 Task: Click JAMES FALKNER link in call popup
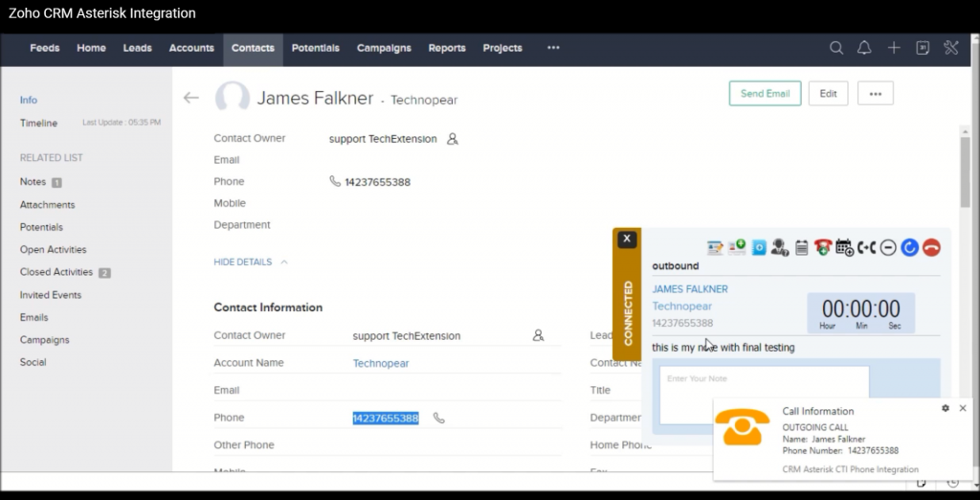click(690, 289)
